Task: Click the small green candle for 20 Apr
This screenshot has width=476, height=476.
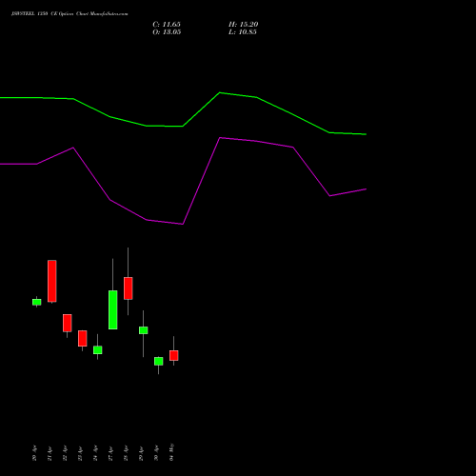Action: (37, 302)
